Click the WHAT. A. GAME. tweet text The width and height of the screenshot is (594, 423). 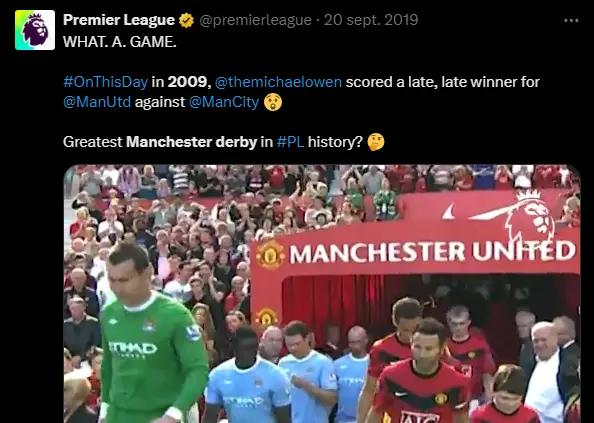[120, 42]
